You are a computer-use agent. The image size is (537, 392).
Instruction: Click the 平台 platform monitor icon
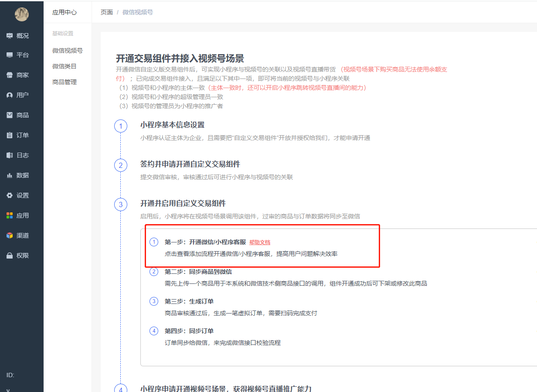[10, 55]
